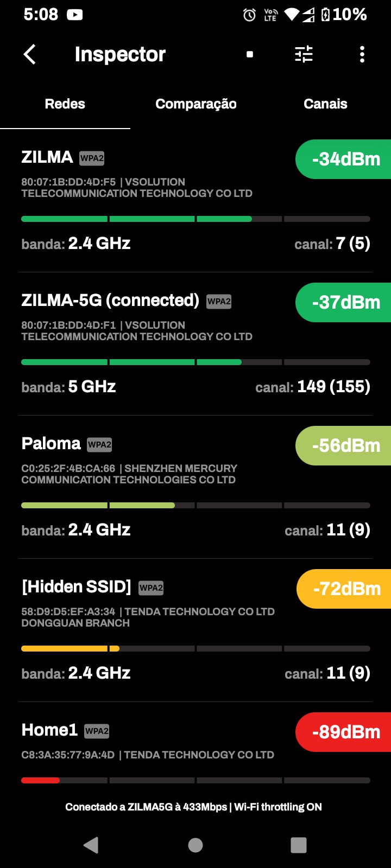Tap the WPA2 badge beside Hidden SSID
The height and width of the screenshot is (868, 391).
coord(151,588)
